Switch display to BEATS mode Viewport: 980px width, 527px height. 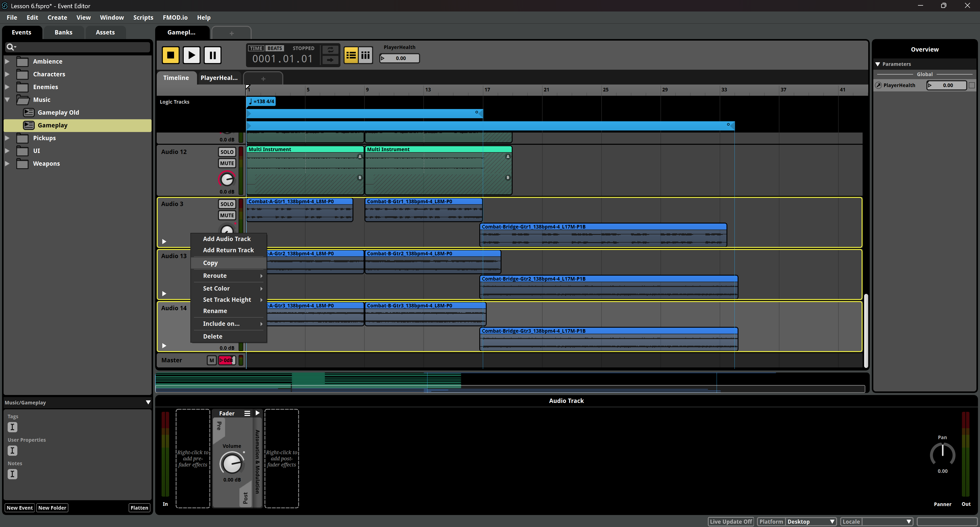pyautogui.click(x=275, y=48)
